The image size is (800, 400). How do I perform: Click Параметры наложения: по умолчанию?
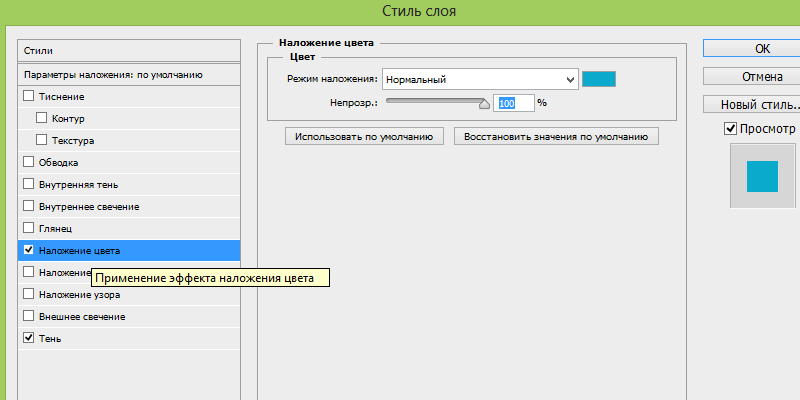click(113, 75)
